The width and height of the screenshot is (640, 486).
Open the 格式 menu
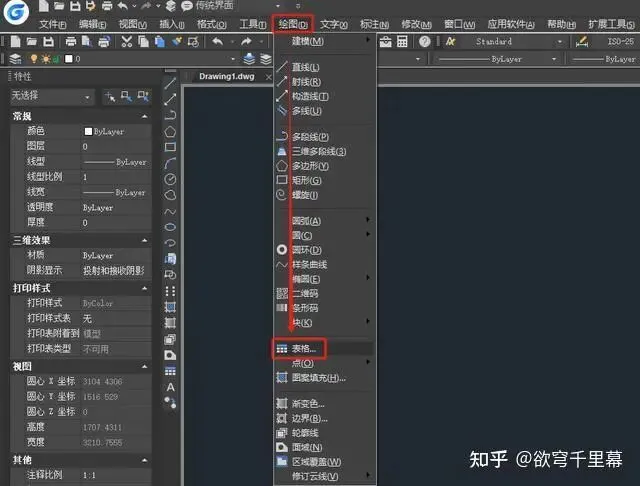click(211, 24)
